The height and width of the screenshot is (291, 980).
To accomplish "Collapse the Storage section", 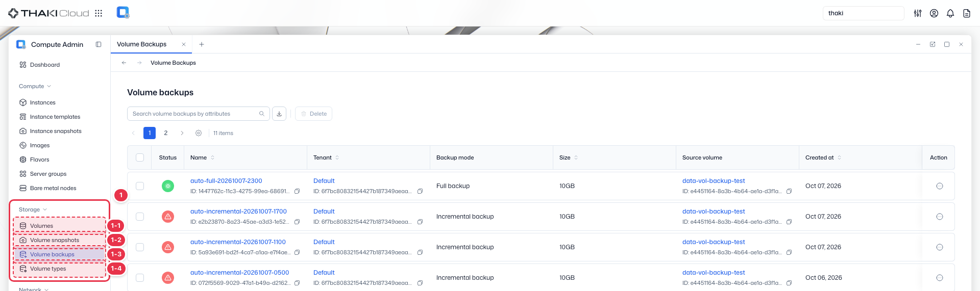I will (33, 209).
